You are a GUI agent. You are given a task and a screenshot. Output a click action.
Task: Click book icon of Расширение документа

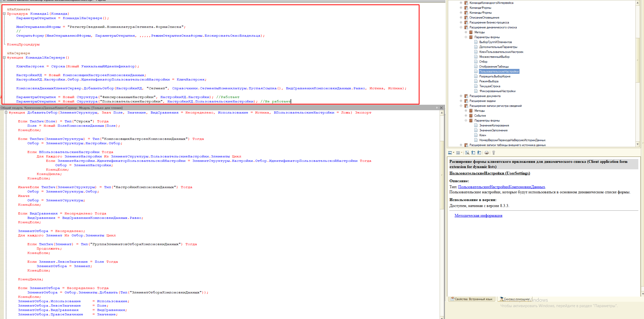[x=466, y=96]
